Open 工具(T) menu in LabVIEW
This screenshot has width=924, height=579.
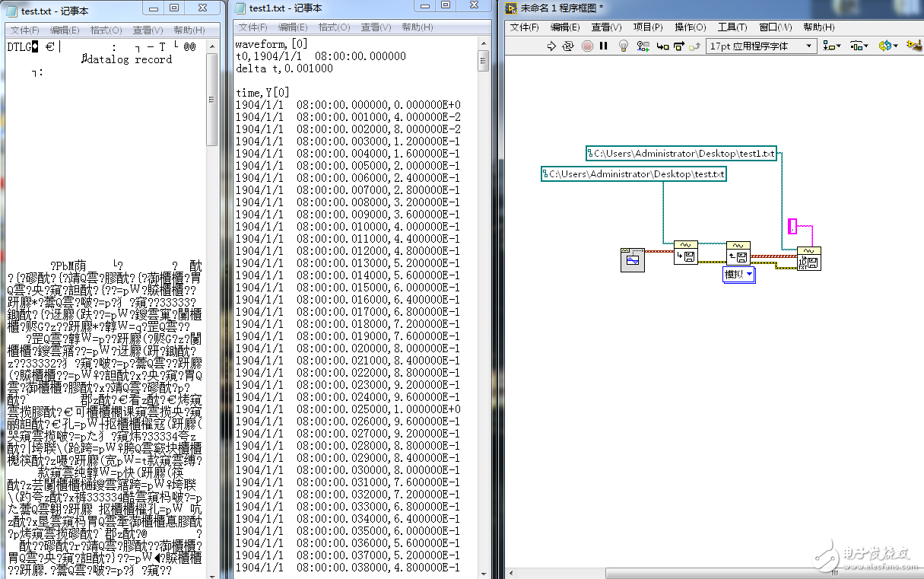point(732,27)
